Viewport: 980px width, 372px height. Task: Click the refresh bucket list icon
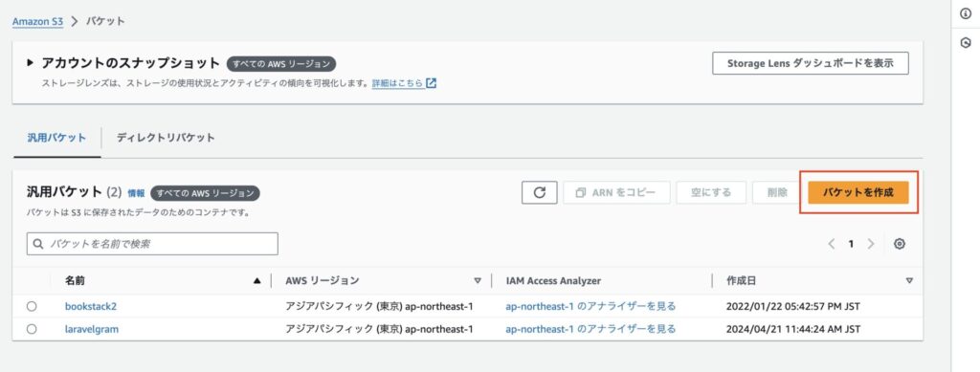(540, 192)
